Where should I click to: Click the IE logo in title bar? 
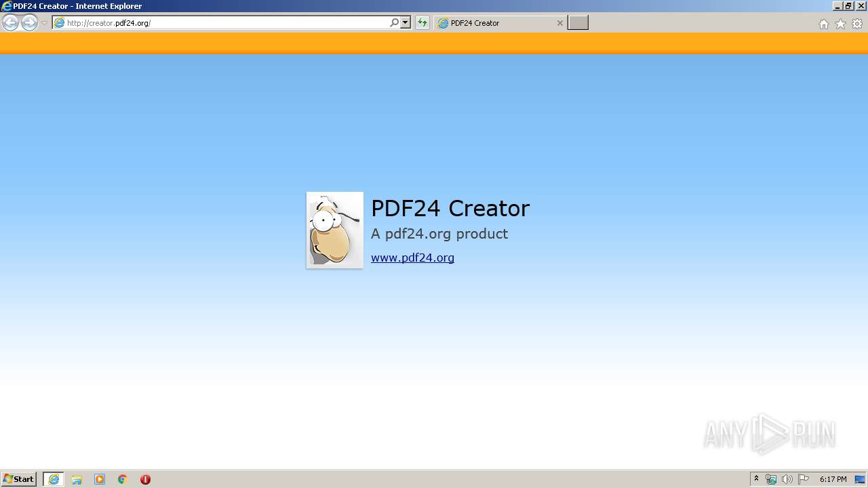[x=7, y=6]
